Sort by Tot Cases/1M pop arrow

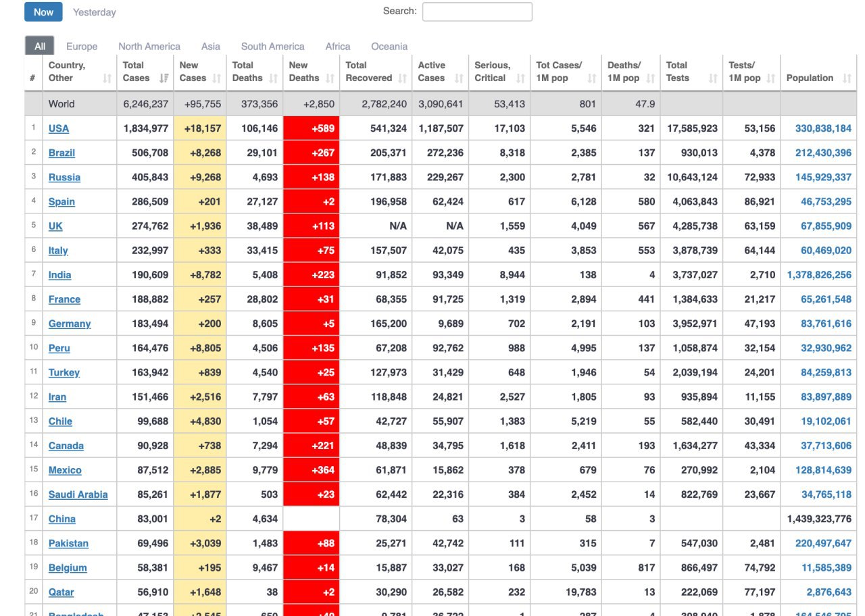click(x=592, y=78)
